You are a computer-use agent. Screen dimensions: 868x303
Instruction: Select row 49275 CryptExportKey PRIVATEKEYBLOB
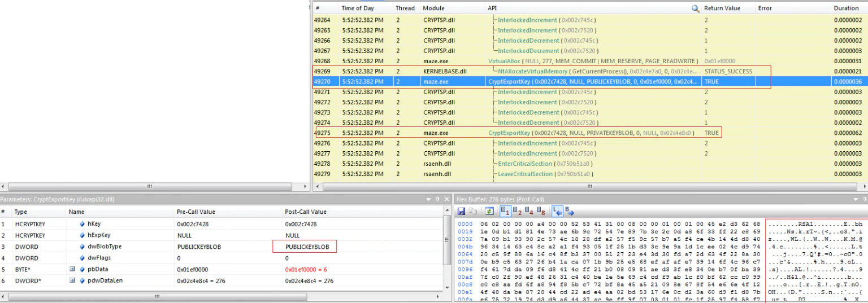[x=590, y=133]
